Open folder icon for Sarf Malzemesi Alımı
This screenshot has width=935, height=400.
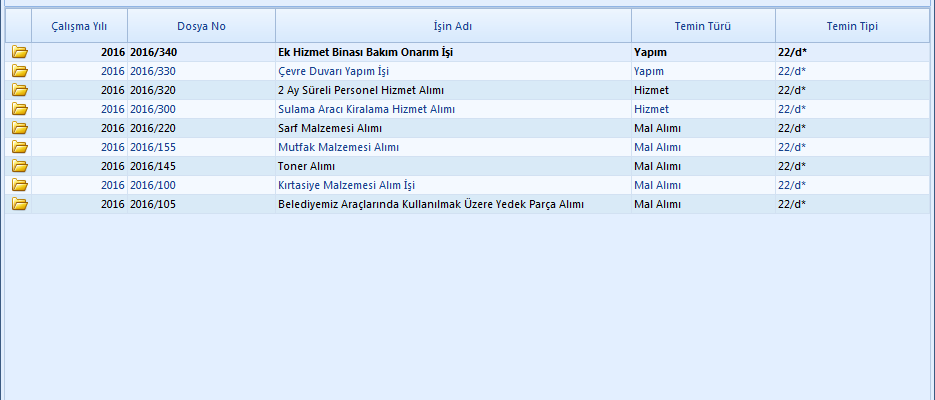(19, 128)
